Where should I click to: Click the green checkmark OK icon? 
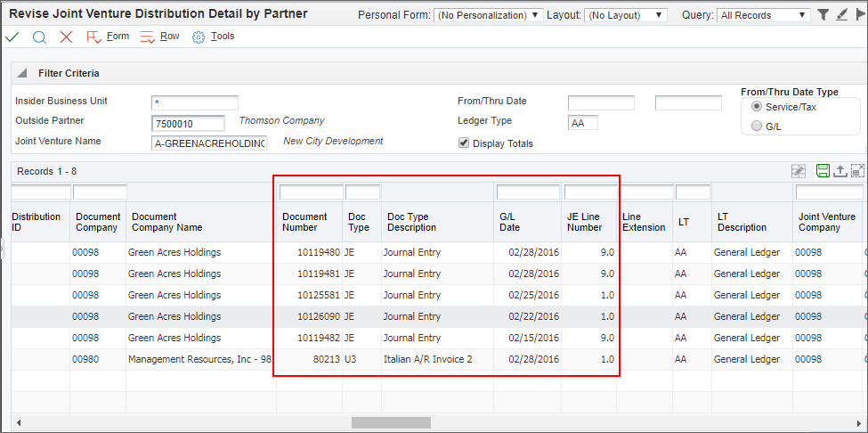pyautogui.click(x=12, y=37)
